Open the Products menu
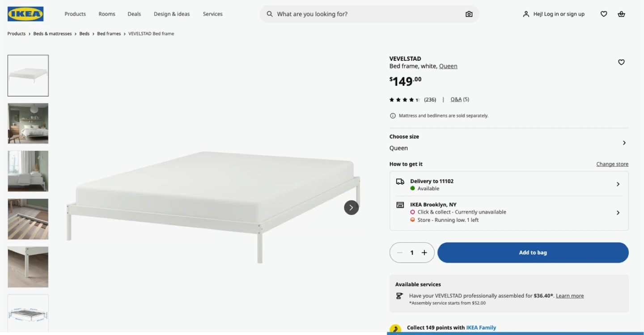 click(75, 14)
